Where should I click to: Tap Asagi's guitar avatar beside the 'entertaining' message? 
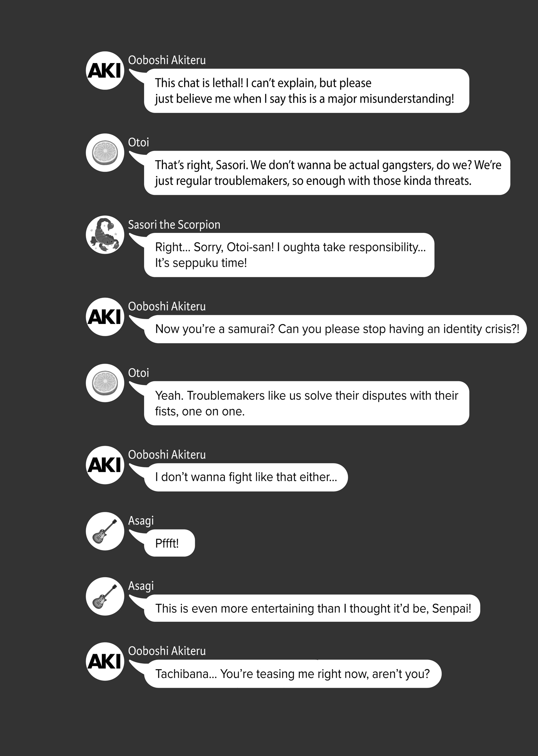[x=105, y=596]
